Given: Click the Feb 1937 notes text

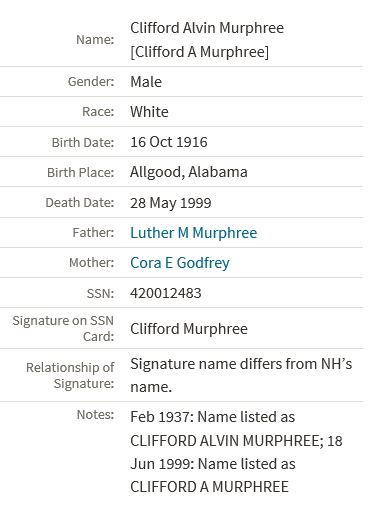Looking at the screenshot, I should (x=212, y=417).
